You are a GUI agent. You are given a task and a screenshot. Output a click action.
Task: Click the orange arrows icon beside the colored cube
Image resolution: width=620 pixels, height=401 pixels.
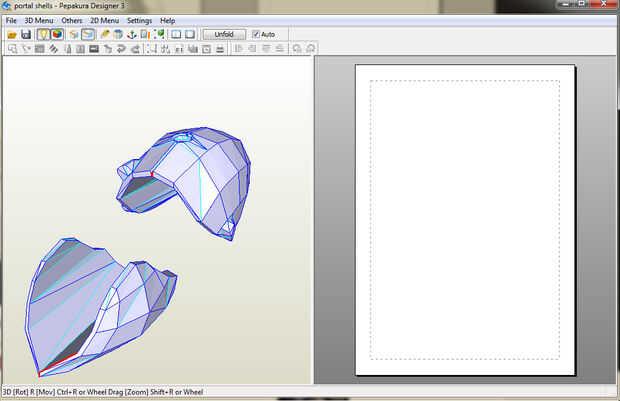point(74,35)
